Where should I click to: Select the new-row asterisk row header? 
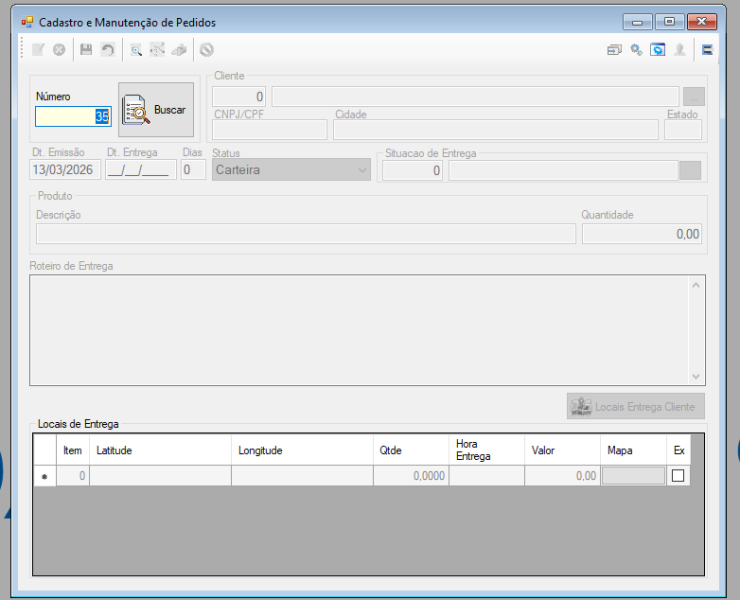[45, 476]
